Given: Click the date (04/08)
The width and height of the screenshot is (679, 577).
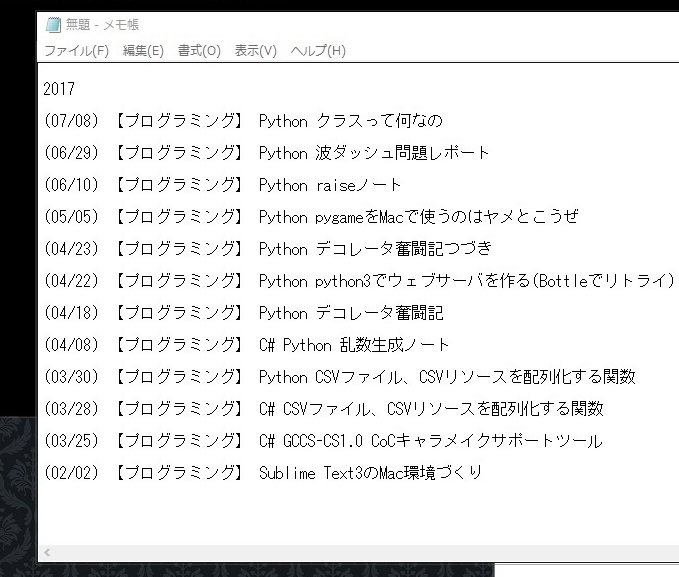Looking at the screenshot, I should 71,345.
